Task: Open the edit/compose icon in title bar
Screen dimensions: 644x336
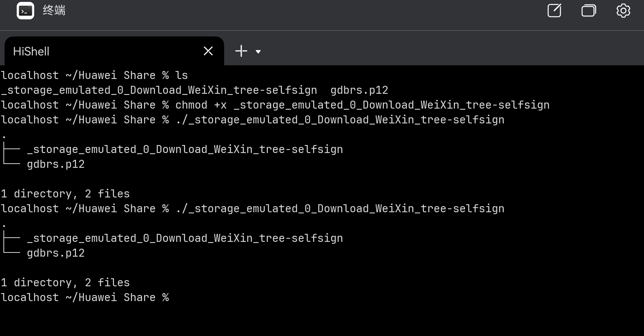Action: (x=554, y=10)
